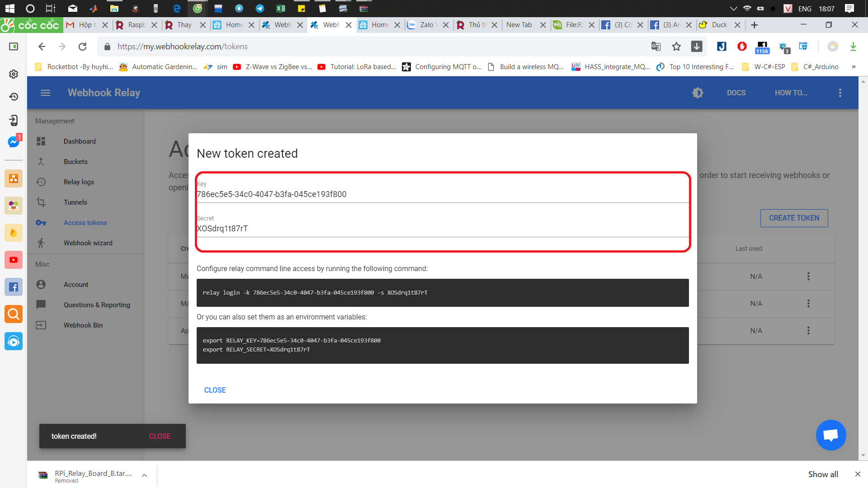Open header vertical dots menu
This screenshot has height=488, width=868.
pyautogui.click(x=840, y=93)
